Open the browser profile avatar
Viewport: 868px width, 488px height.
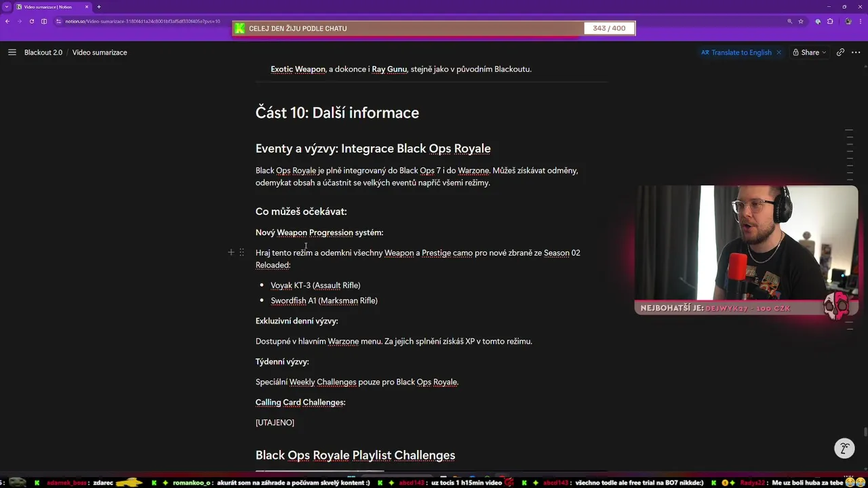pos(848,21)
